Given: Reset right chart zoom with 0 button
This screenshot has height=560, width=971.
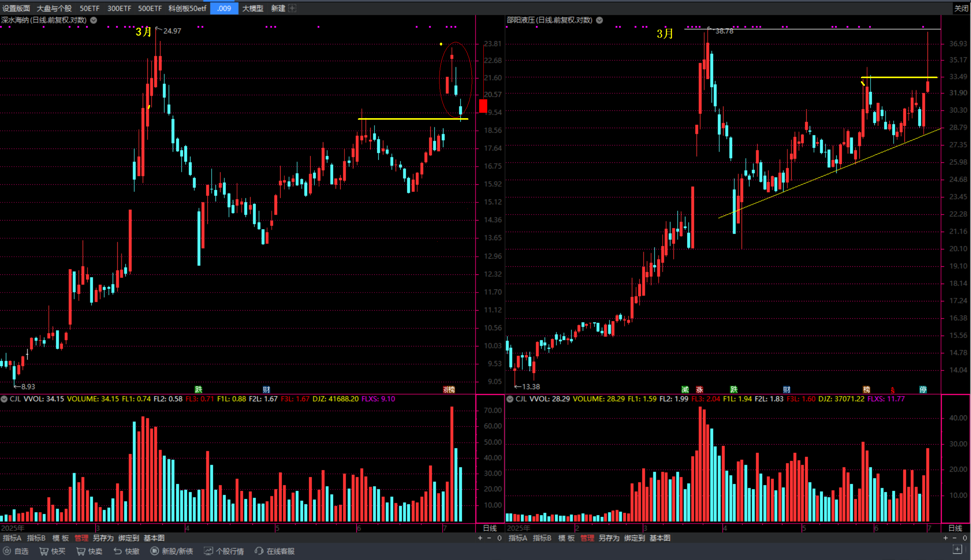Looking at the screenshot, I should tap(964, 538).
